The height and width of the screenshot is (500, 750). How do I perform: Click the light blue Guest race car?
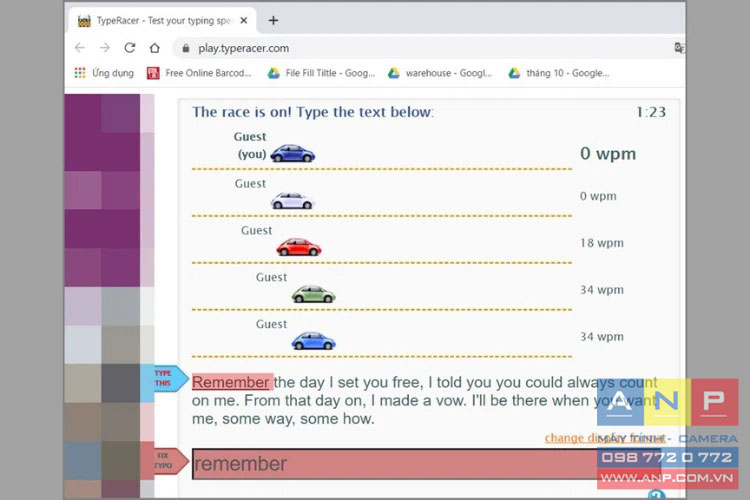pos(313,341)
